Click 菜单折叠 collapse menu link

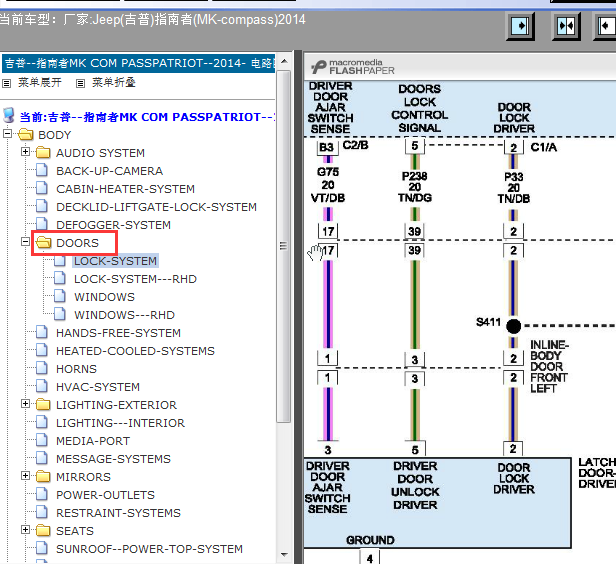(x=114, y=82)
